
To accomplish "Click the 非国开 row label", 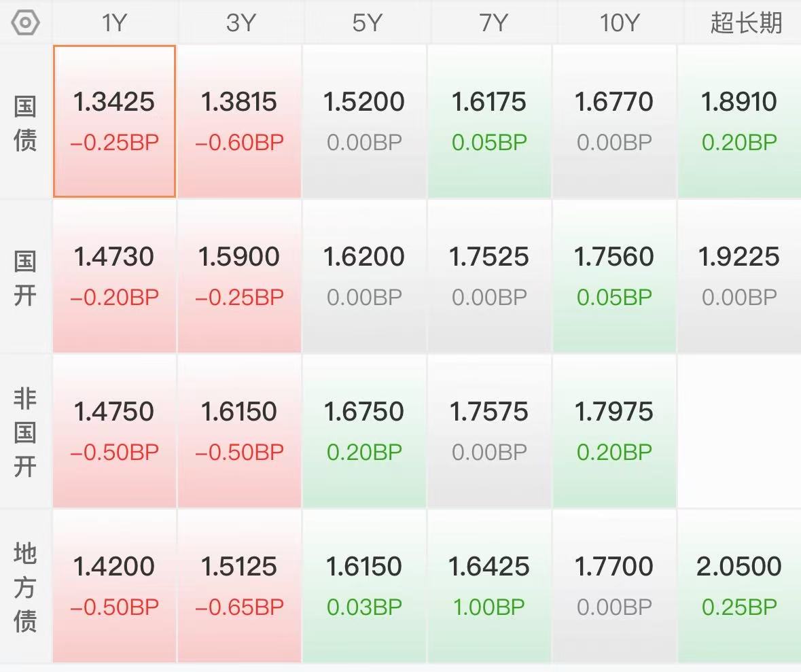I will tap(25, 432).
